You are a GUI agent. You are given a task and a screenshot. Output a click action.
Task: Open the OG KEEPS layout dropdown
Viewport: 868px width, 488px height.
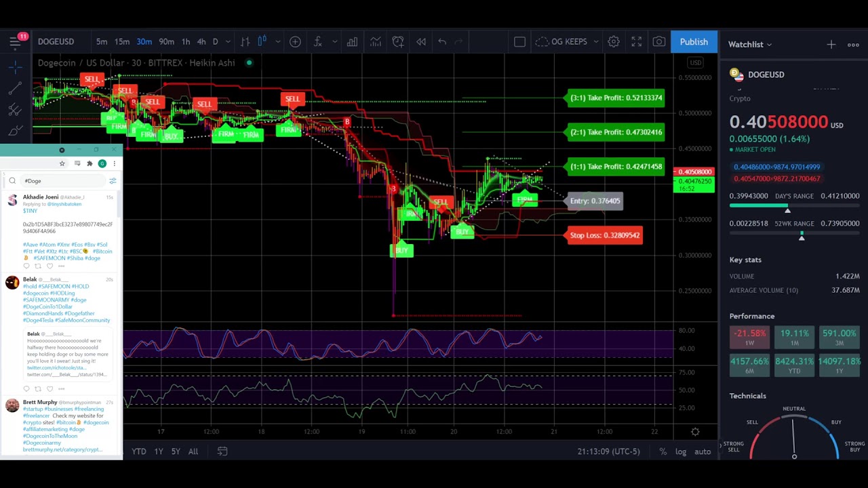click(568, 42)
